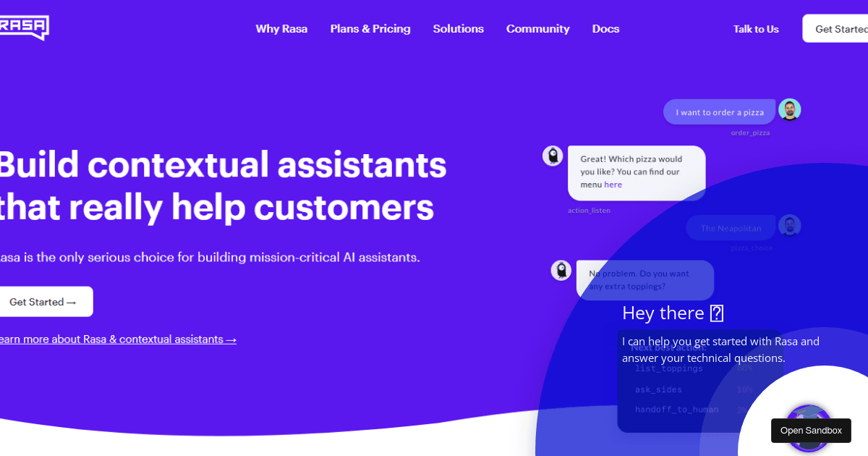Click the user avatar beside The Neapolitan bubble
Viewport: 868px width, 456px height.
[789, 226]
